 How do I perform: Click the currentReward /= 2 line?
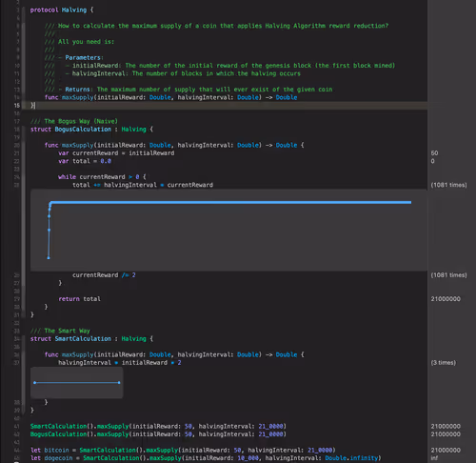(x=104, y=275)
